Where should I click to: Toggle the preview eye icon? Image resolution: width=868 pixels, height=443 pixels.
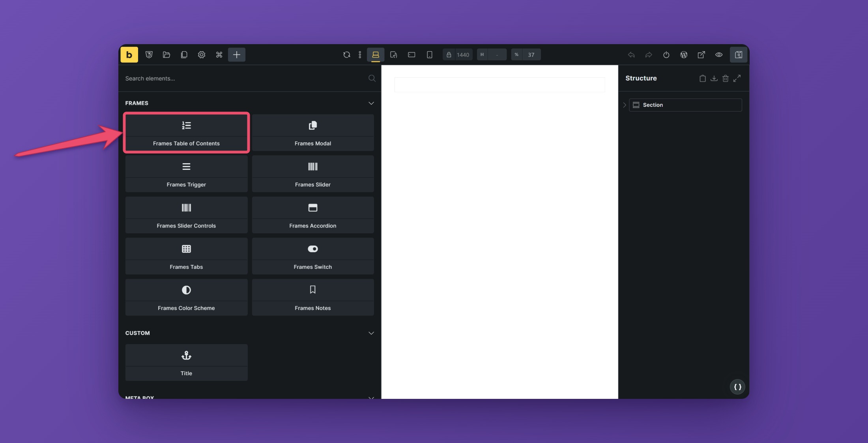719,55
